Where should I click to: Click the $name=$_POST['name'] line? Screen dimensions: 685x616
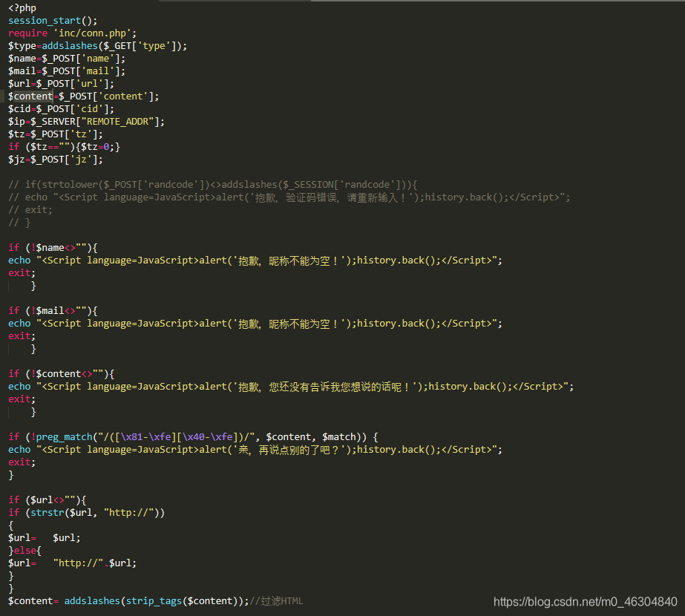[x=66, y=59]
